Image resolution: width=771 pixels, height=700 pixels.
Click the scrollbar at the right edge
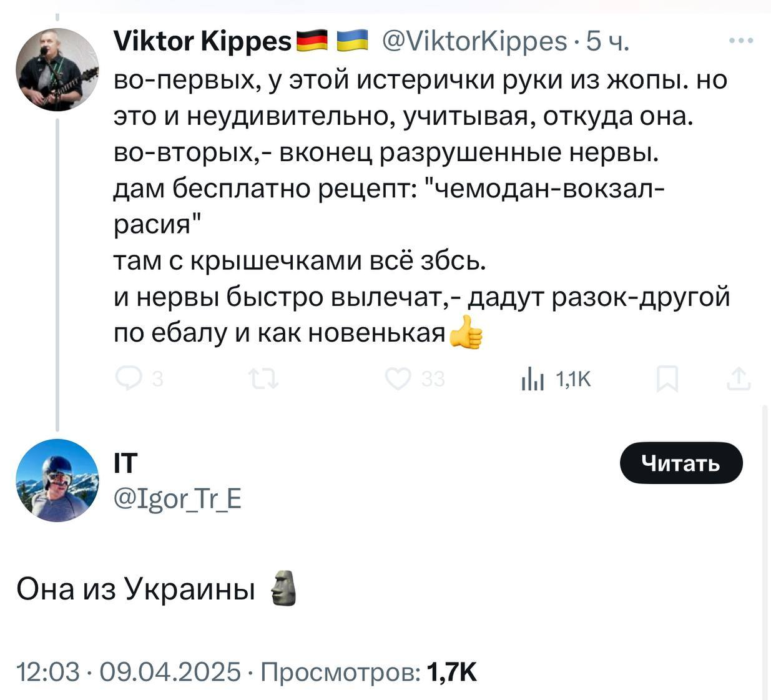click(x=766, y=550)
